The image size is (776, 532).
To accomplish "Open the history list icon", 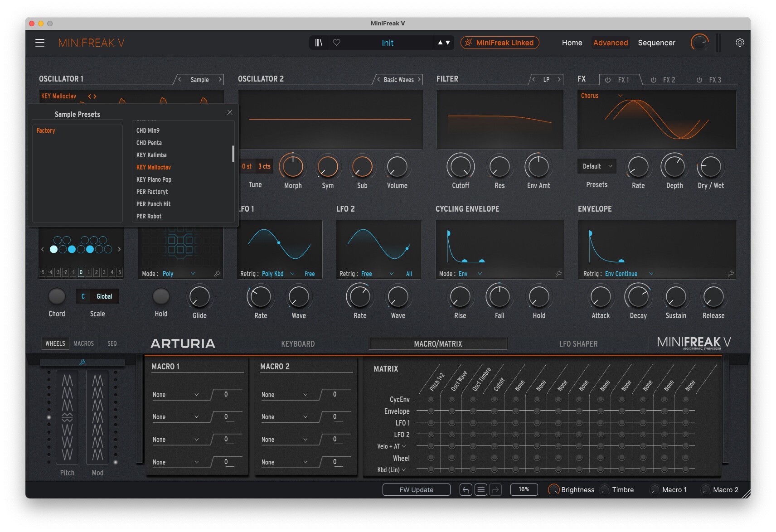I will [x=481, y=490].
